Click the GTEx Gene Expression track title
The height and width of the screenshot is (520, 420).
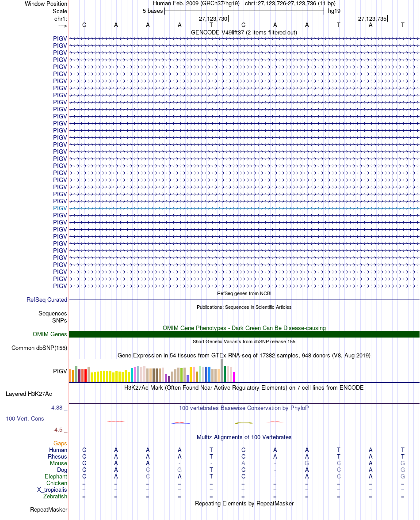click(x=244, y=356)
